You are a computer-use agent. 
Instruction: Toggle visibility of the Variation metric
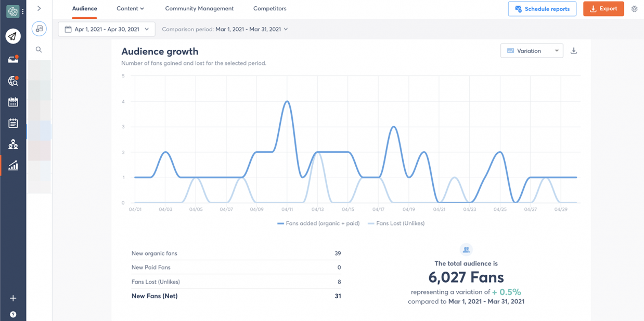pos(512,50)
